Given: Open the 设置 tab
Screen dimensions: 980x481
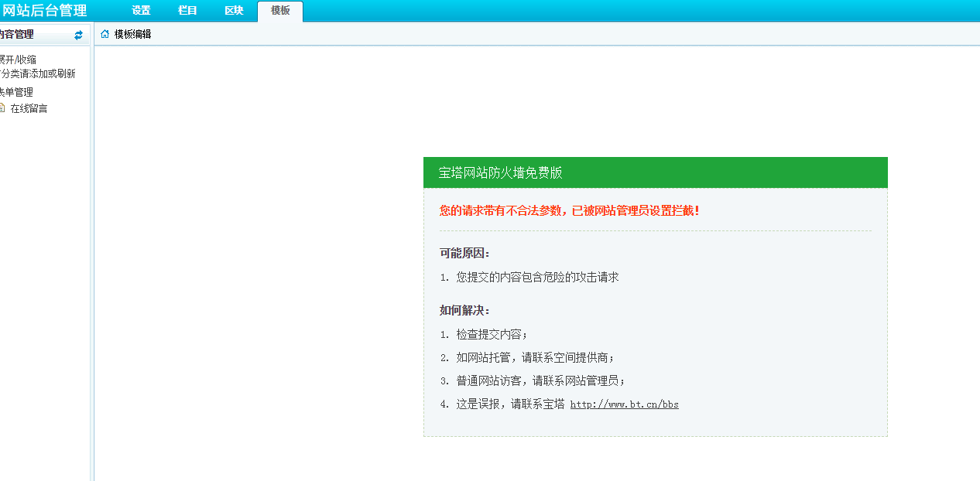Looking at the screenshot, I should 141,11.
